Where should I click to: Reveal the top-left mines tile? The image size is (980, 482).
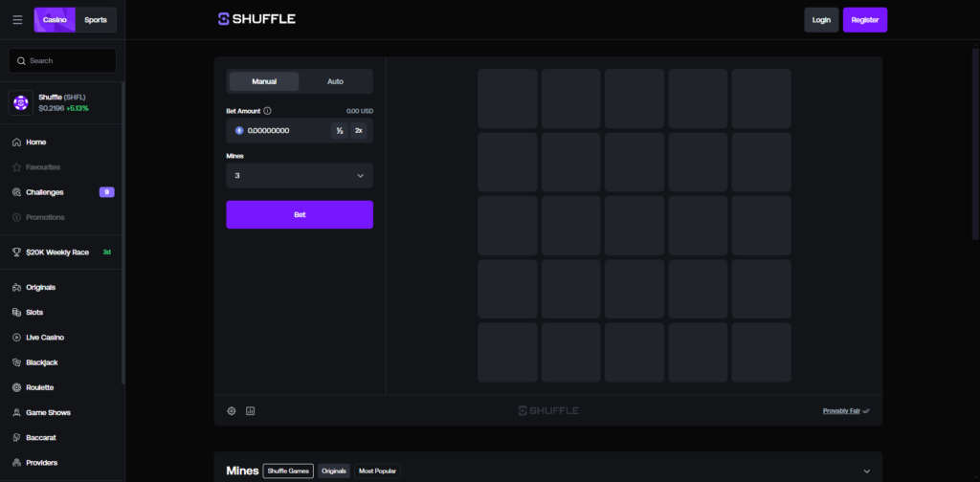pyautogui.click(x=507, y=99)
